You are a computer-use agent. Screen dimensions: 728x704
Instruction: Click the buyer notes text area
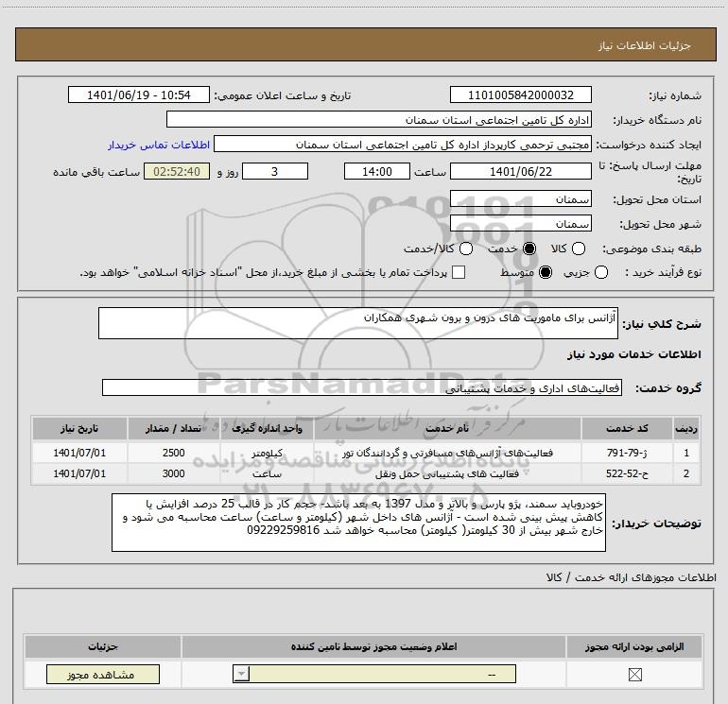tap(358, 522)
